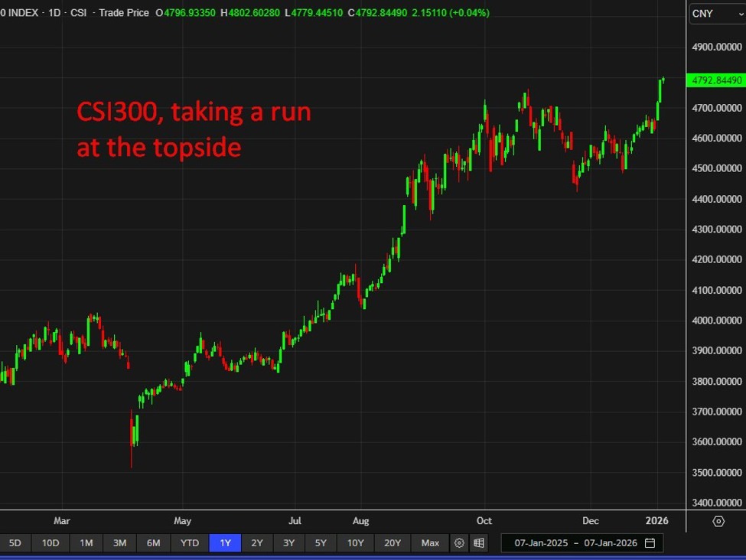
Task: Select the 3M time range
Action: coord(119,543)
